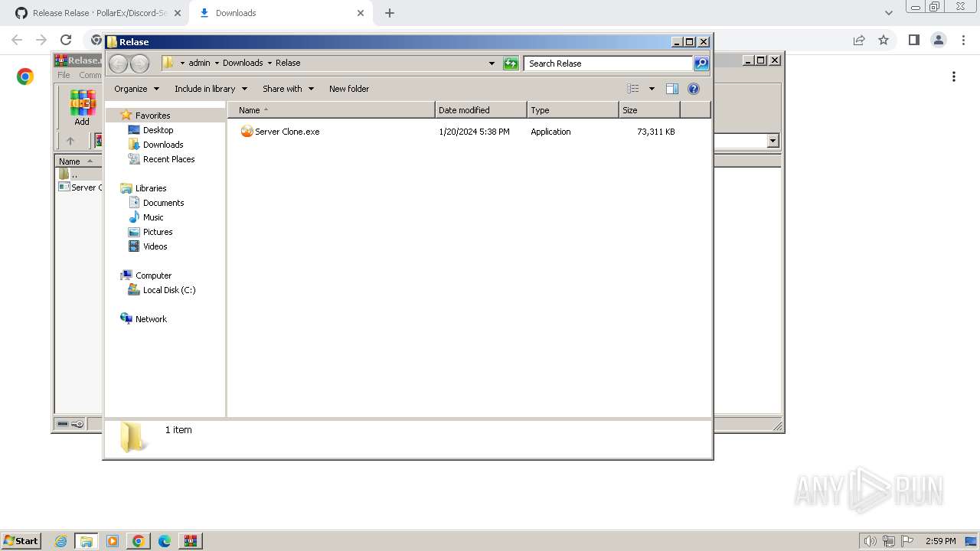Bookmark this page with the star
Viewport: 980px width, 551px height.
pos(884,40)
